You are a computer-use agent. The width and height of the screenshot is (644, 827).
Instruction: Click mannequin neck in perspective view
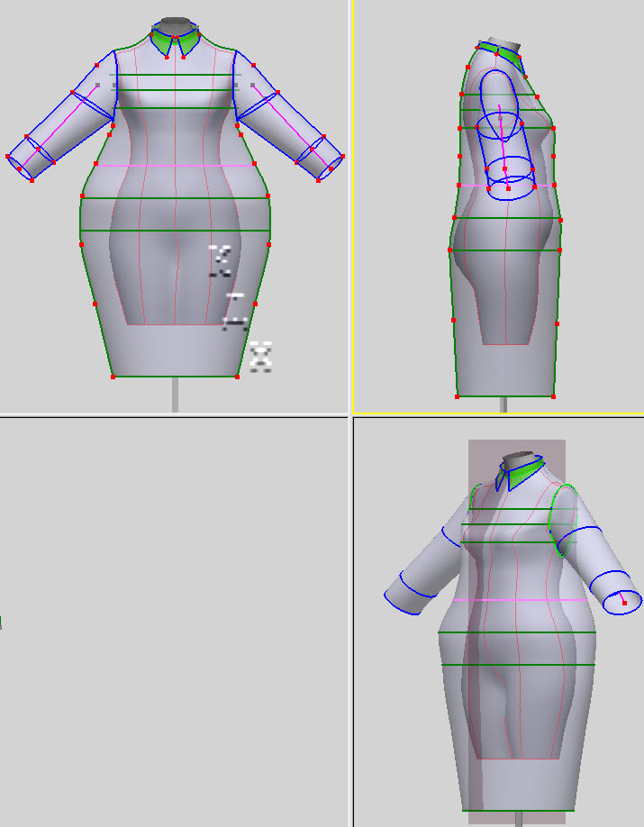[520, 460]
